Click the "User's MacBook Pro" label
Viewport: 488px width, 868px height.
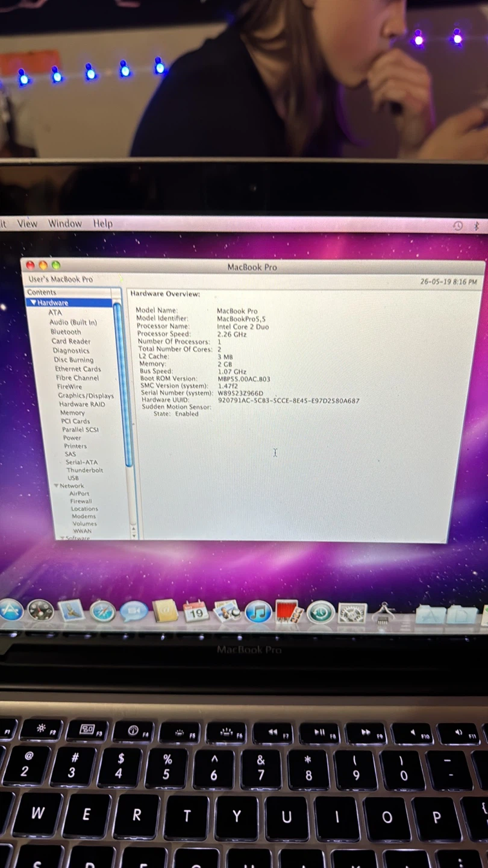[x=60, y=279]
